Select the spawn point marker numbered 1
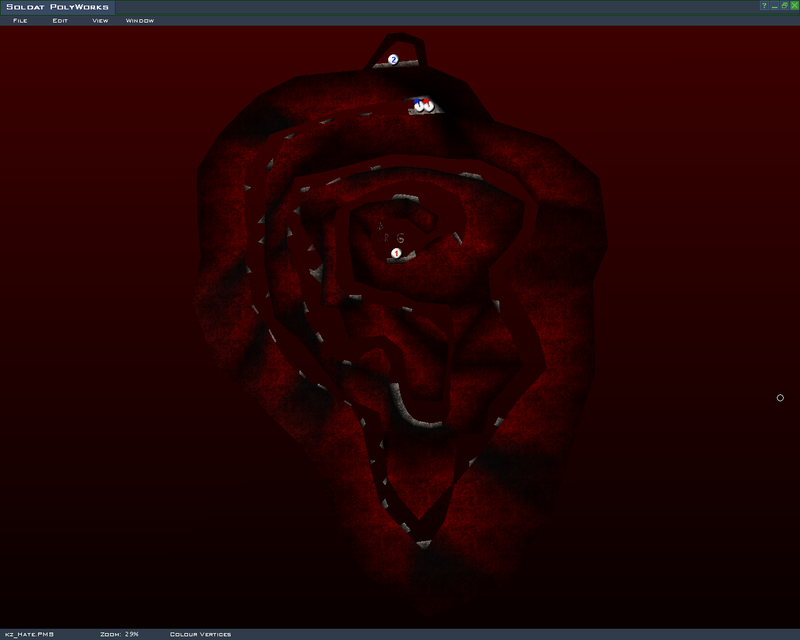800x640 pixels. pyautogui.click(x=396, y=253)
